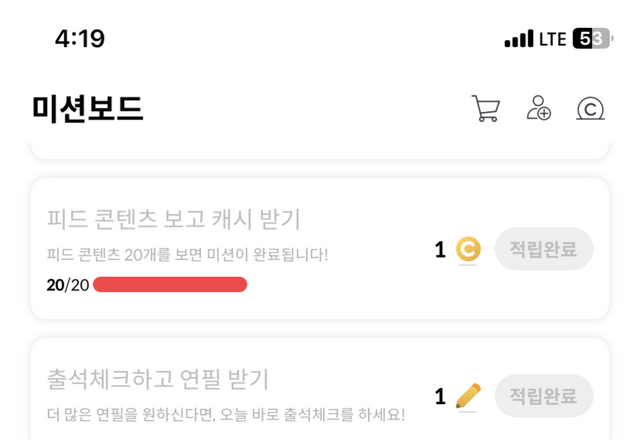Select the 출석체크하고 연필 받기 title
This screenshot has width=640, height=440.
(158, 380)
